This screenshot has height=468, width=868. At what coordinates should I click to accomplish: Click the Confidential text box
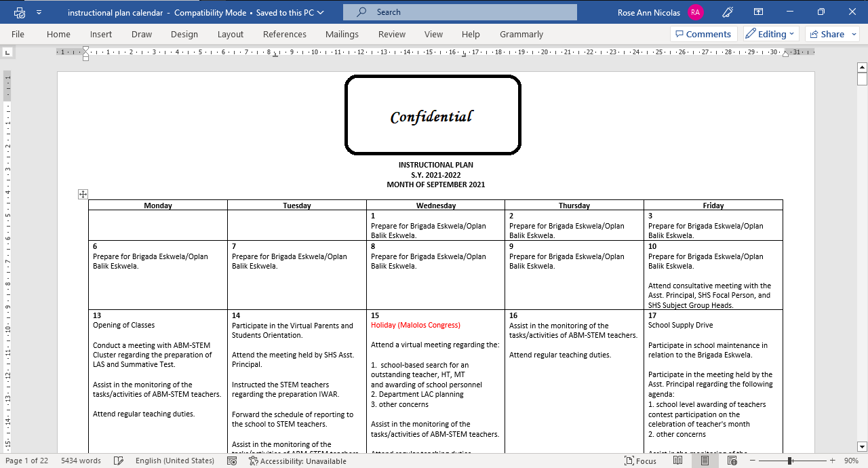pyautogui.click(x=433, y=115)
